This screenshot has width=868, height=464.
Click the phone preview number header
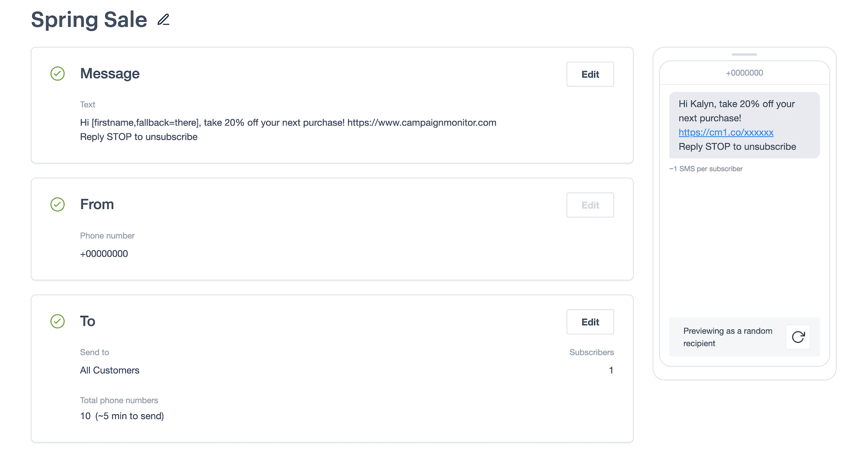(x=744, y=73)
